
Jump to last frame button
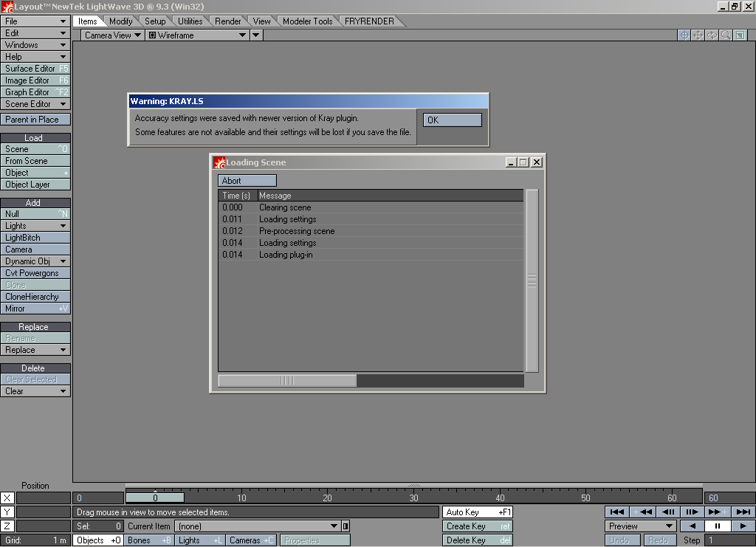(x=743, y=512)
